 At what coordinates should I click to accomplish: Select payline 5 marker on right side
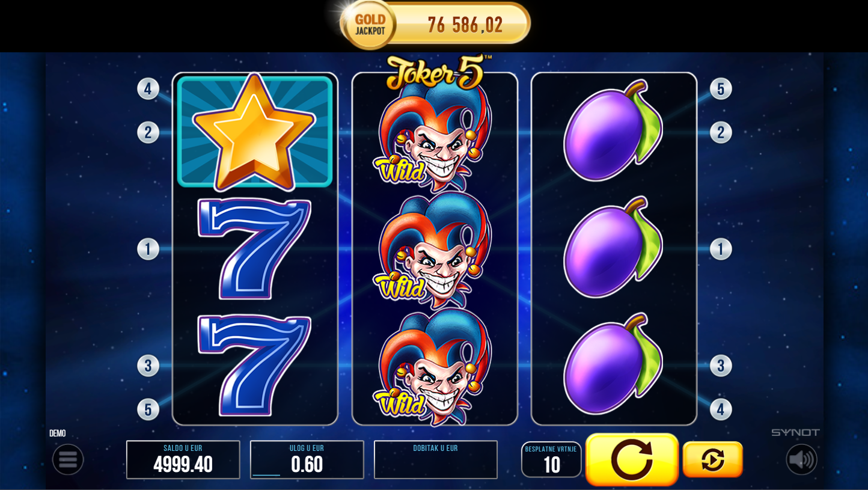(x=721, y=88)
